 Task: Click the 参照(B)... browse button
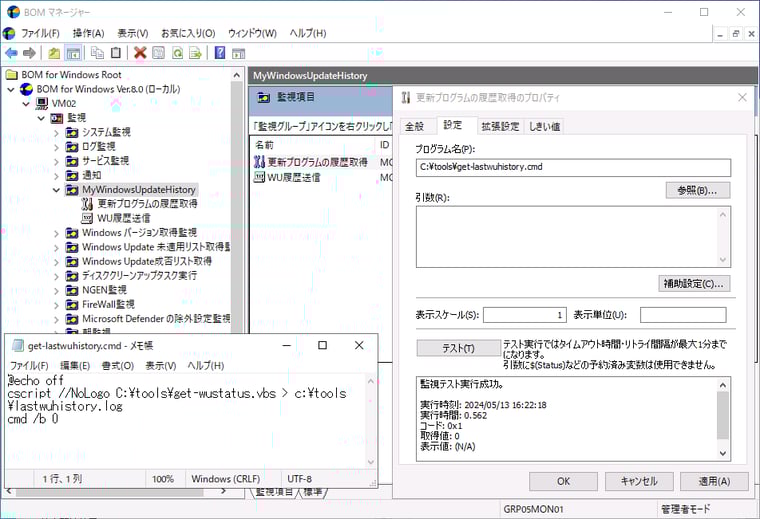(x=697, y=190)
